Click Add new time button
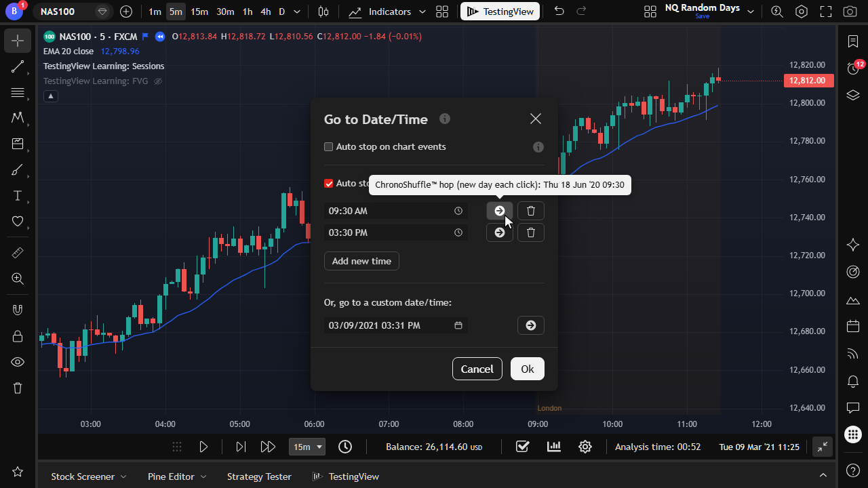868x488 pixels. click(361, 261)
